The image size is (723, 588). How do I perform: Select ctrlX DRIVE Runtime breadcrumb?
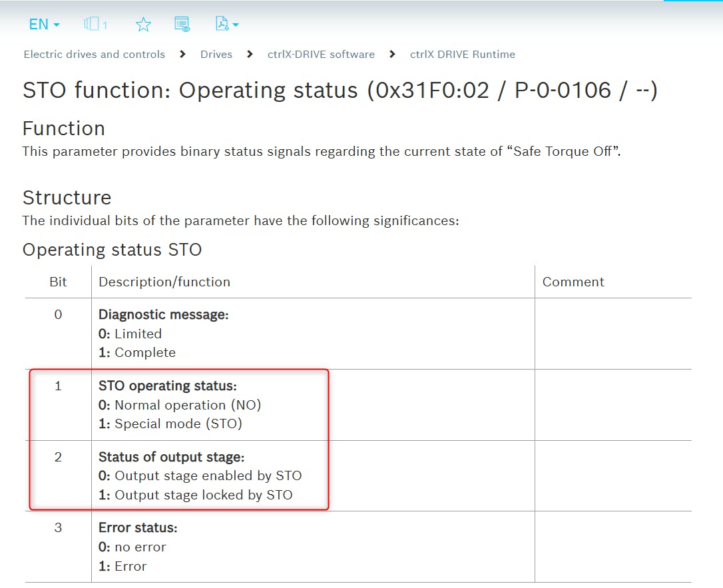click(x=462, y=55)
